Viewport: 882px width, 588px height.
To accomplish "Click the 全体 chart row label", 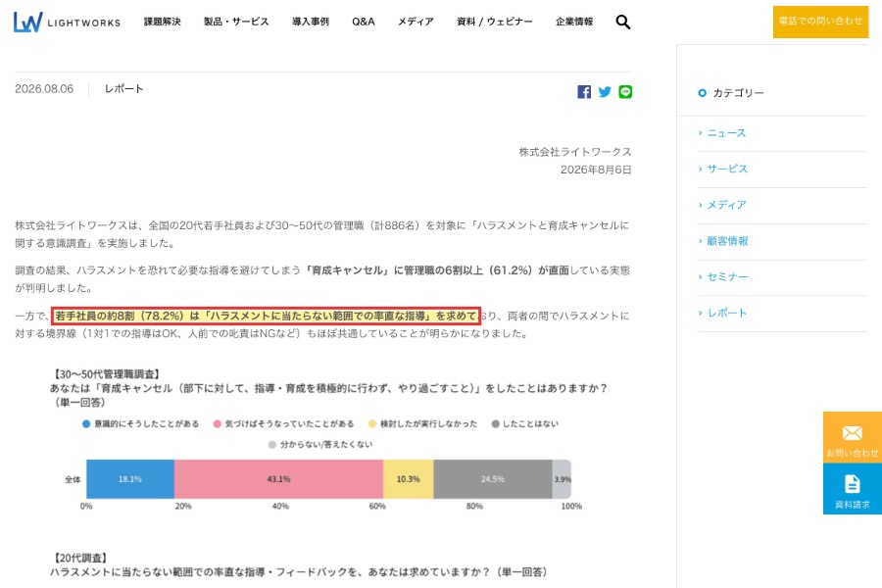I will 73,479.
